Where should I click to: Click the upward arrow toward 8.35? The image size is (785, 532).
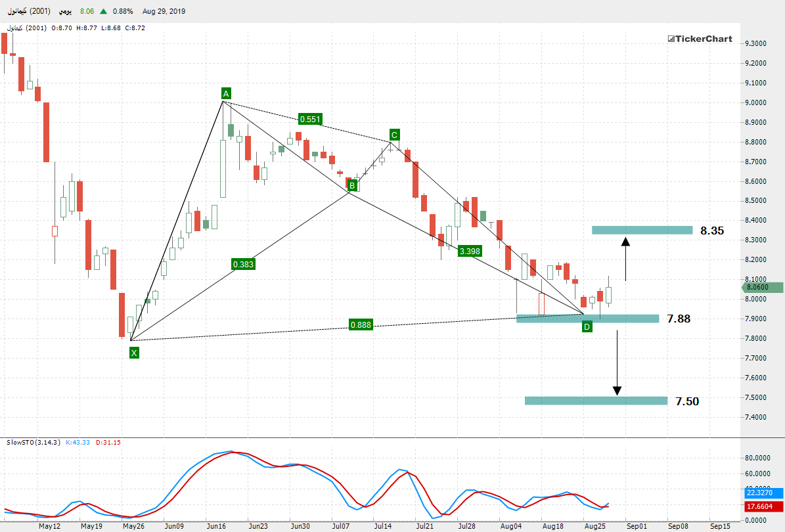pyautogui.click(x=625, y=259)
